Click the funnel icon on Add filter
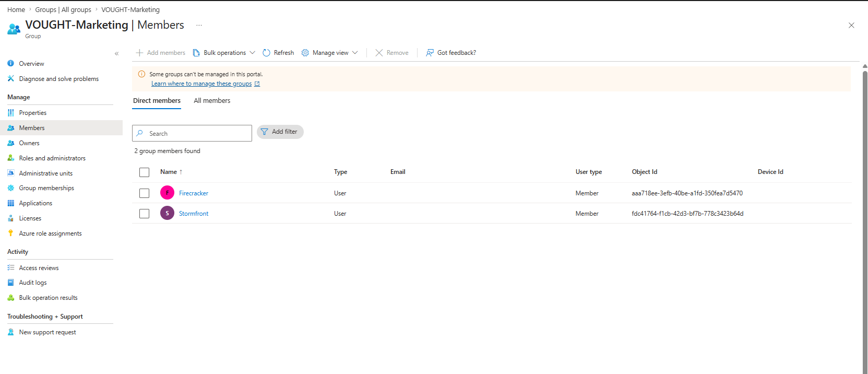 (x=265, y=132)
